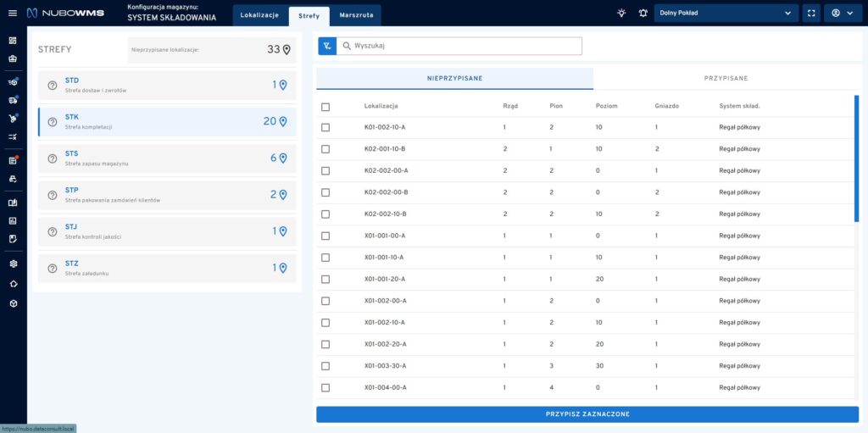Open the hamburger menu in top-left corner

(x=13, y=14)
